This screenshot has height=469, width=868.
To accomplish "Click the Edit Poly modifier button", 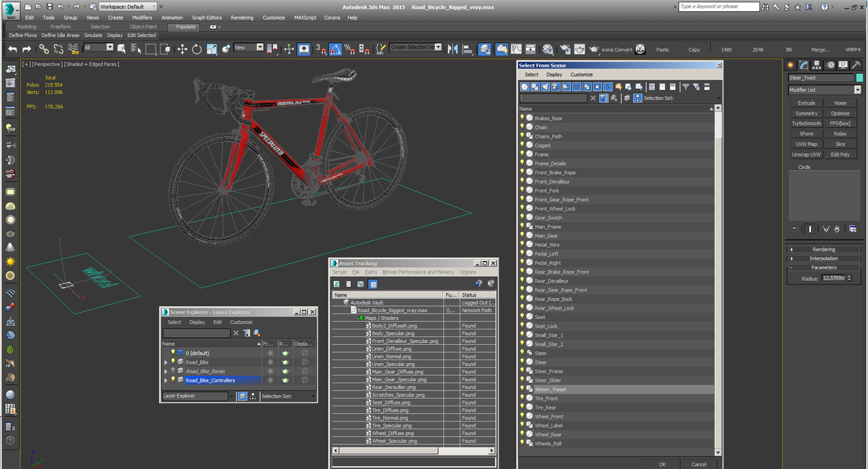I will click(840, 155).
